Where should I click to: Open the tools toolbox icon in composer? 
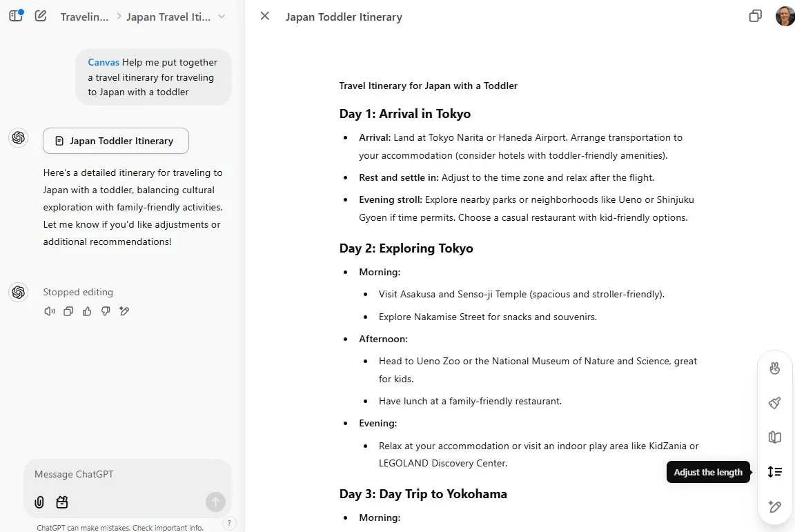pos(62,502)
